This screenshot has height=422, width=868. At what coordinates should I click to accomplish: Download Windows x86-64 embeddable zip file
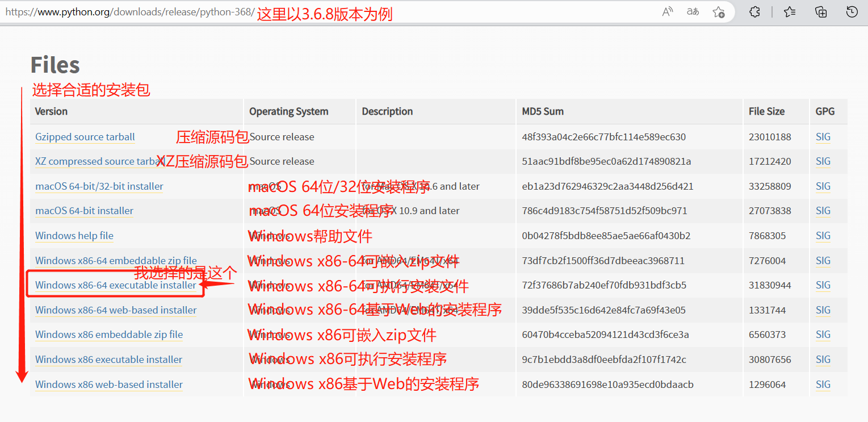point(116,261)
